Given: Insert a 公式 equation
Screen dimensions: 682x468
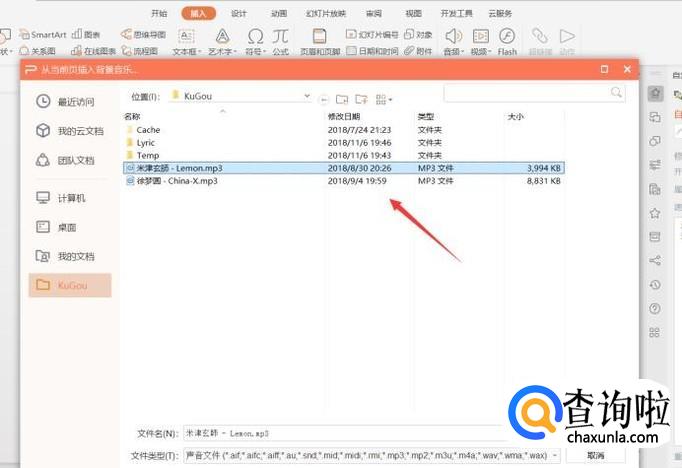Looking at the screenshot, I should tap(281, 42).
